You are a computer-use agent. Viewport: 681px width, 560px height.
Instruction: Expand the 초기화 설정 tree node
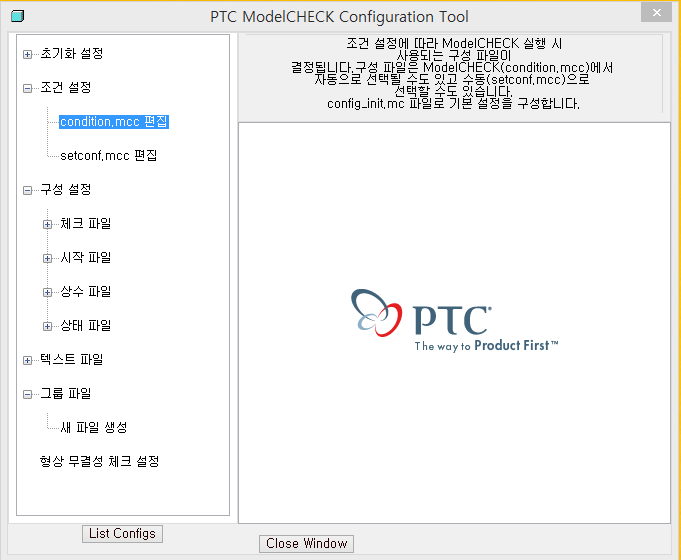point(27,54)
